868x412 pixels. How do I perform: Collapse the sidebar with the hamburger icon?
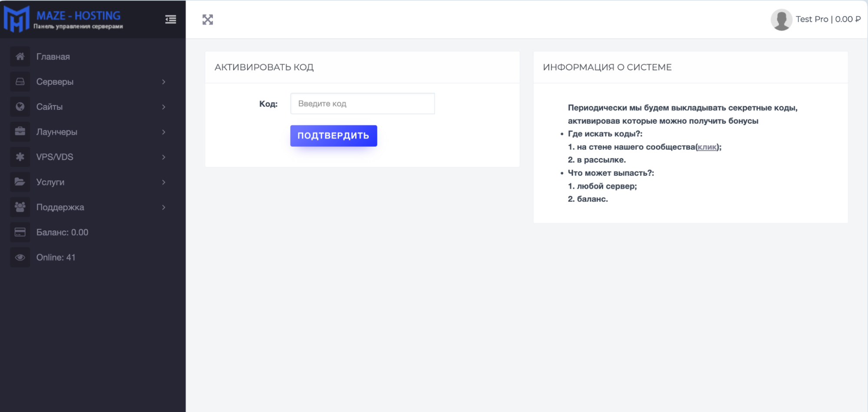[x=171, y=19]
